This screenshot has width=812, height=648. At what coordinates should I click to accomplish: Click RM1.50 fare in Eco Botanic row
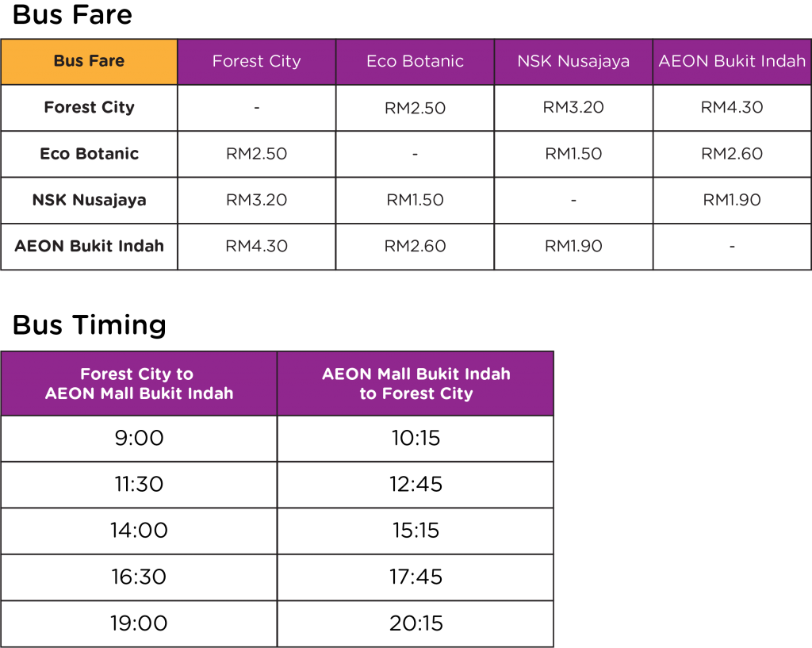573,154
